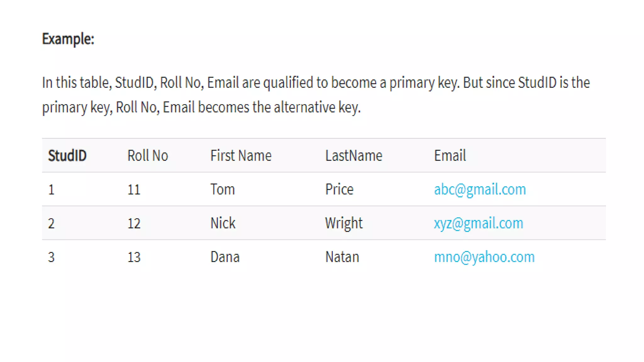This screenshot has width=644, height=362.
Task: Click the Example: heading text
Action: click(x=68, y=39)
